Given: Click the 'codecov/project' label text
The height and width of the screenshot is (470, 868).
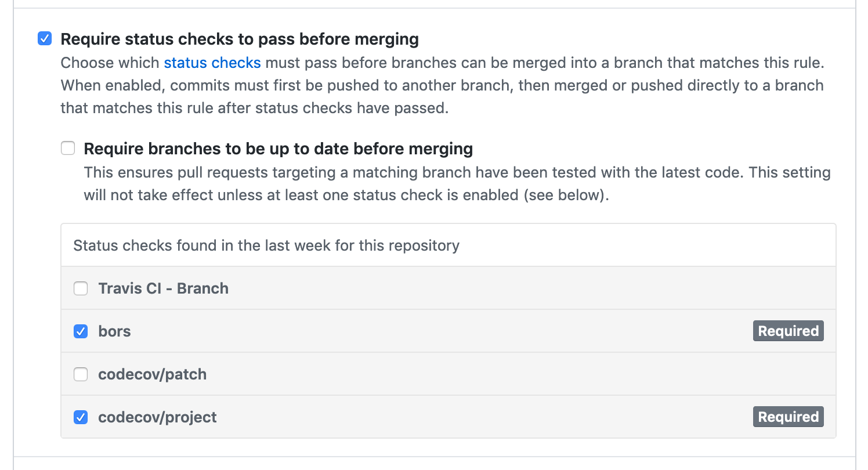Looking at the screenshot, I should 158,417.
